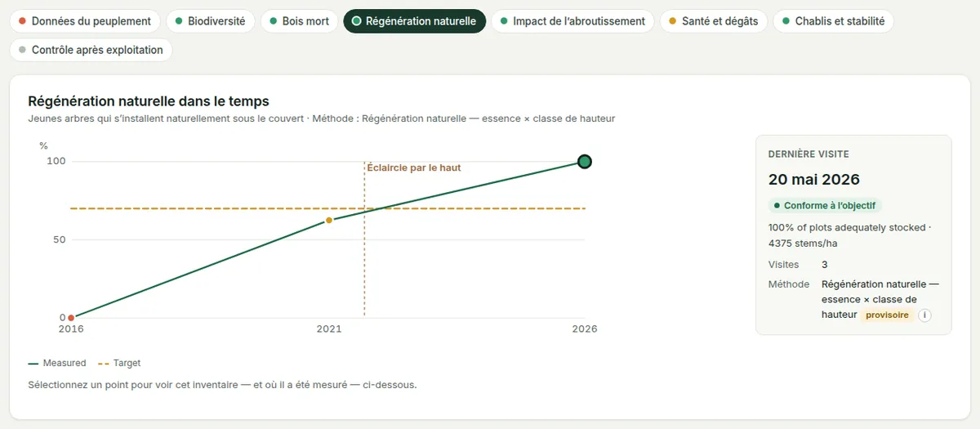Click the Éclaircie par le haut label
This screenshot has width=980, height=429.
pyautogui.click(x=414, y=168)
